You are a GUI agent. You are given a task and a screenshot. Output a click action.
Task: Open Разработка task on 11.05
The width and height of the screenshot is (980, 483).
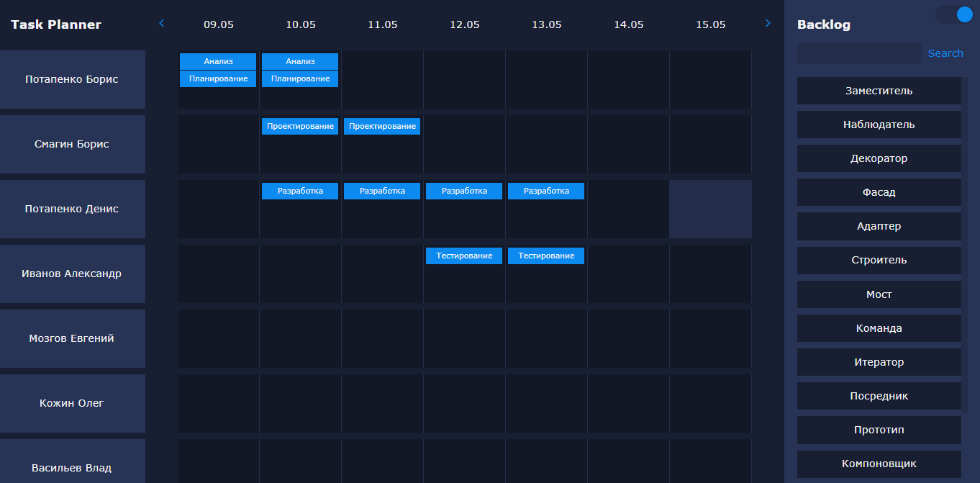pyautogui.click(x=382, y=191)
